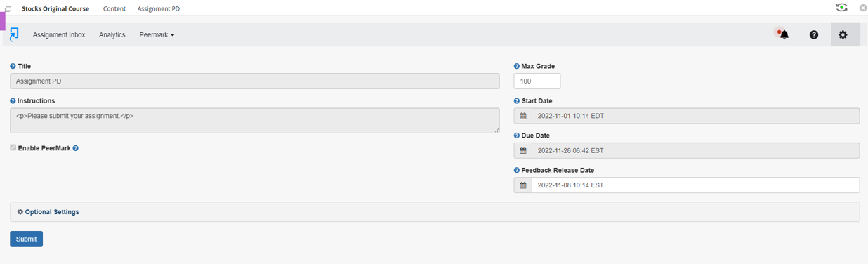Open the Analytics tab
This screenshot has height=264, width=868.
click(112, 34)
